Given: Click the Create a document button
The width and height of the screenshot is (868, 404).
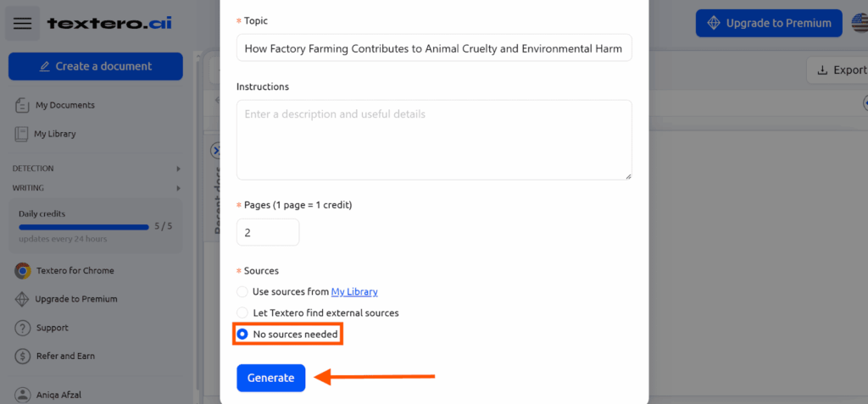Looking at the screenshot, I should [x=95, y=66].
